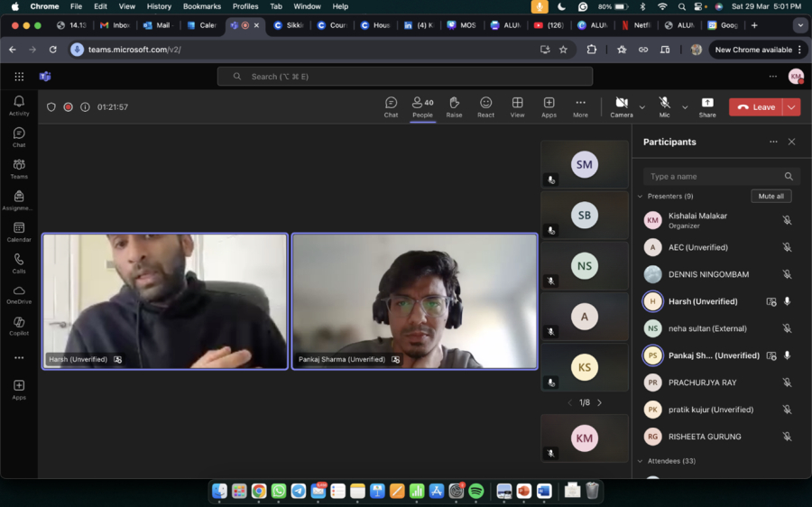Open the Bookmarks menu
This screenshot has height=507, width=812.
tap(202, 6)
